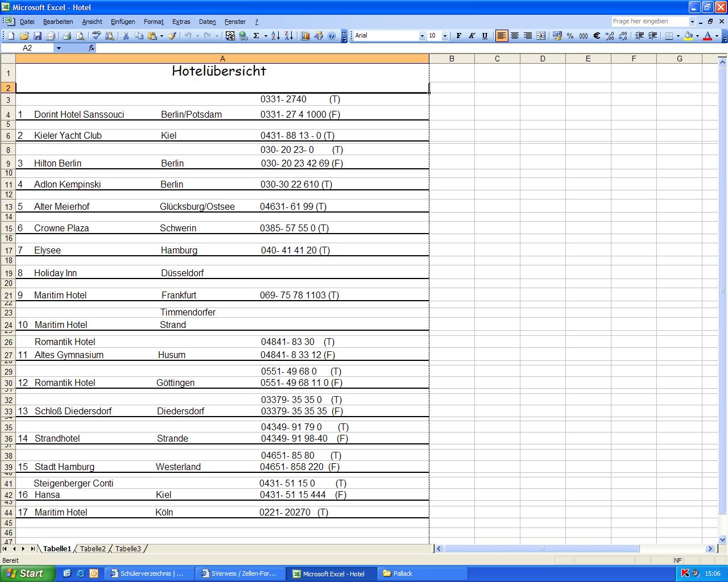728x582 pixels.
Task: Paste with the clipboard icon
Action: (152, 36)
